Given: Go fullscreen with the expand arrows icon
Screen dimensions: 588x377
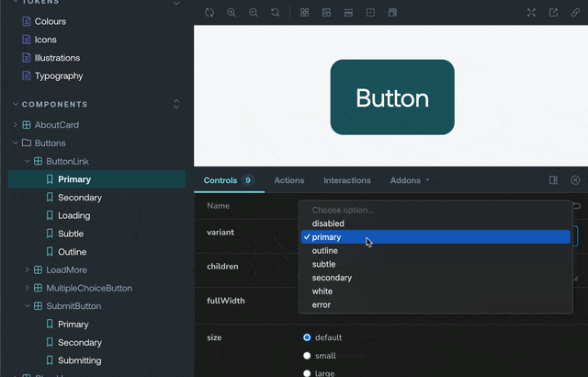Looking at the screenshot, I should [x=531, y=12].
